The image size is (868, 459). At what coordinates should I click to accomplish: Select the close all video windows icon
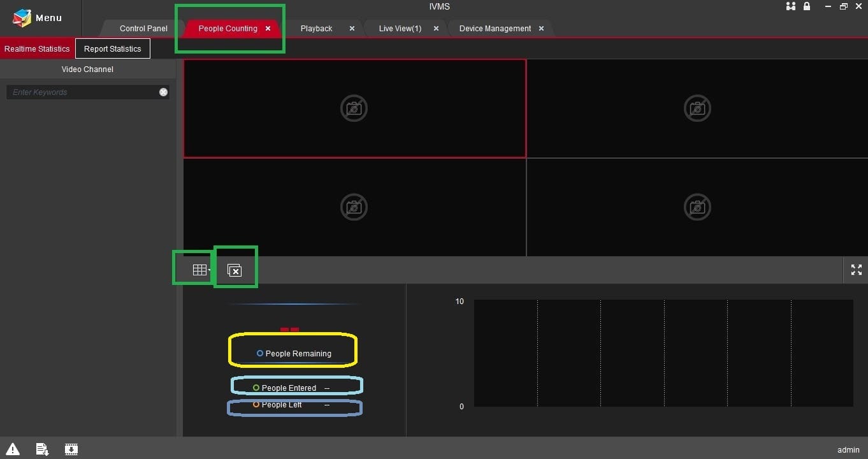[235, 270]
